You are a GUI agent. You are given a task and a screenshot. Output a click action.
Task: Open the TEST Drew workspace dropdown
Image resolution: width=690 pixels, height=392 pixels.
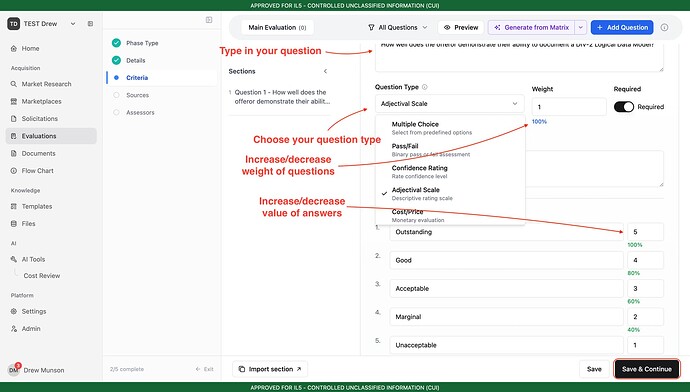coord(73,24)
